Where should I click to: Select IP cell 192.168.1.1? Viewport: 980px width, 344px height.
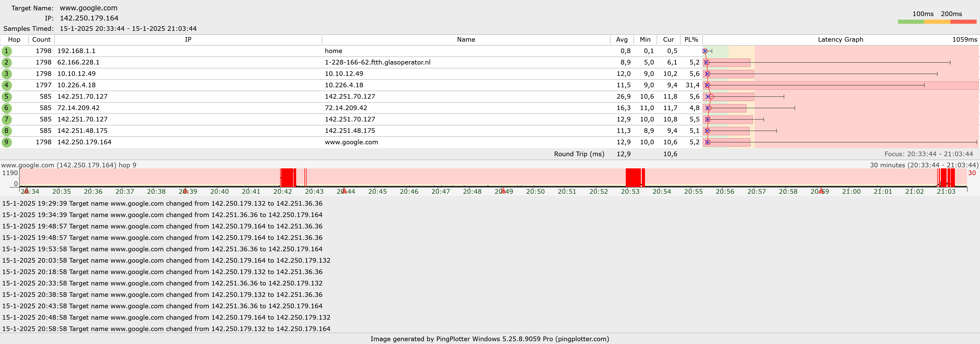tap(76, 51)
